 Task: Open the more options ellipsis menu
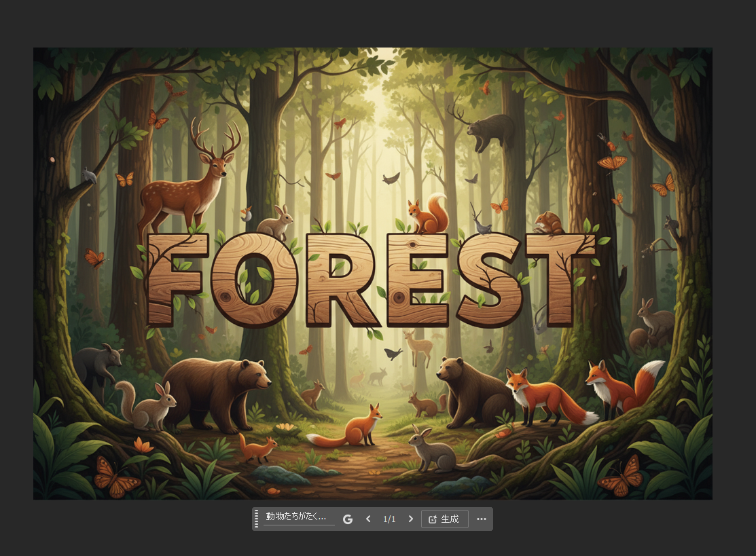point(482,519)
